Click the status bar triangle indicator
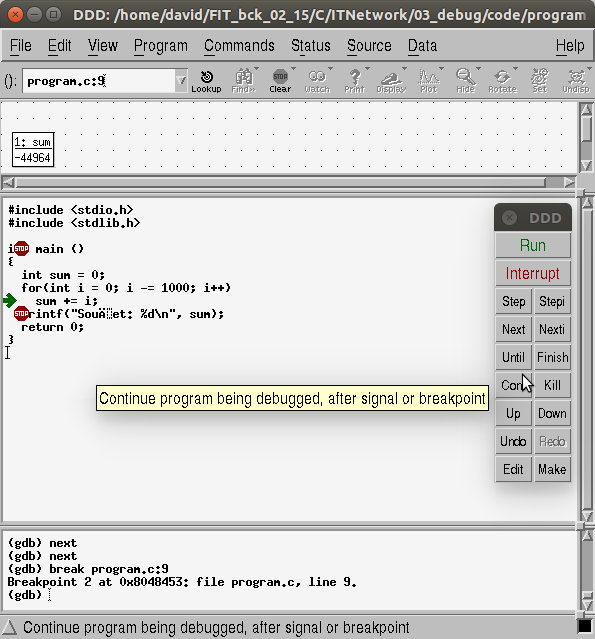 click(x=9, y=628)
